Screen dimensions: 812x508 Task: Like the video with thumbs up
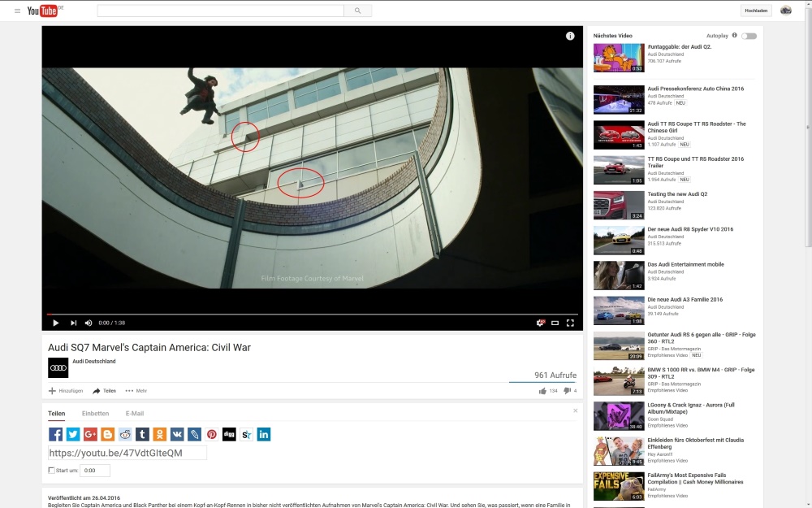[542, 391]
